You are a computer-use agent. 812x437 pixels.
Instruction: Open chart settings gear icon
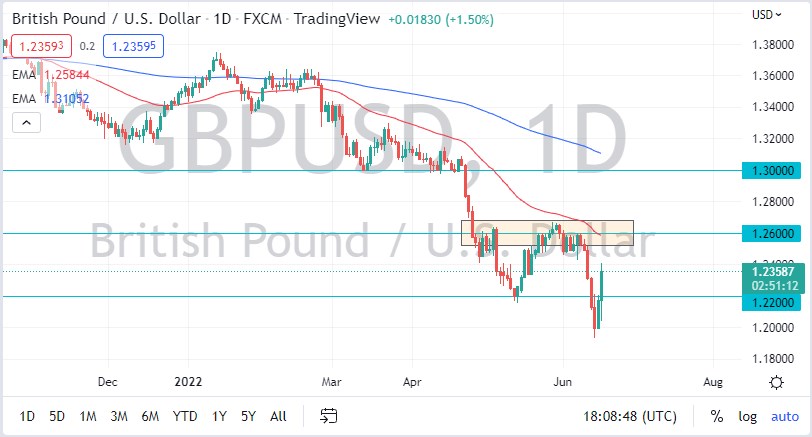point(776,382)
